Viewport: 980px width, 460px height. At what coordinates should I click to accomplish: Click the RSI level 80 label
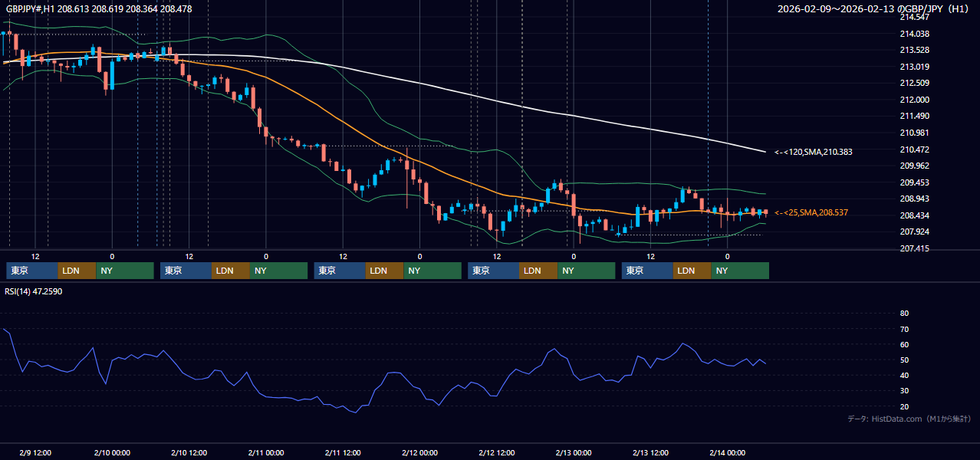(x=904, y=314)
